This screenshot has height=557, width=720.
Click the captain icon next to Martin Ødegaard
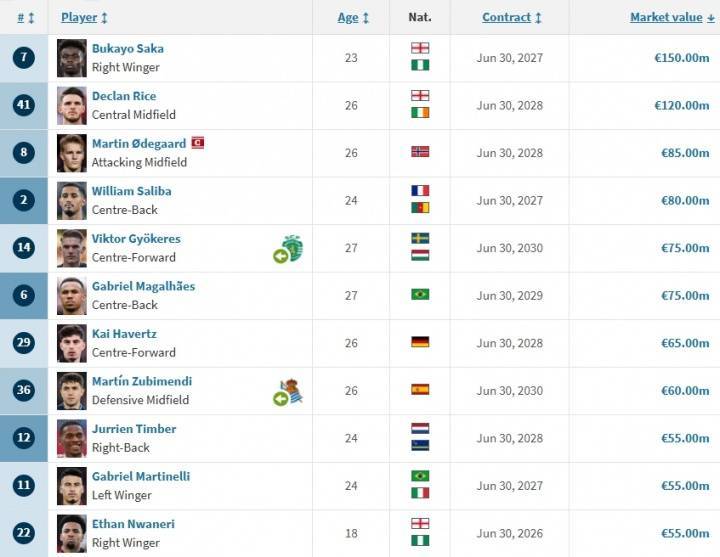197,143
